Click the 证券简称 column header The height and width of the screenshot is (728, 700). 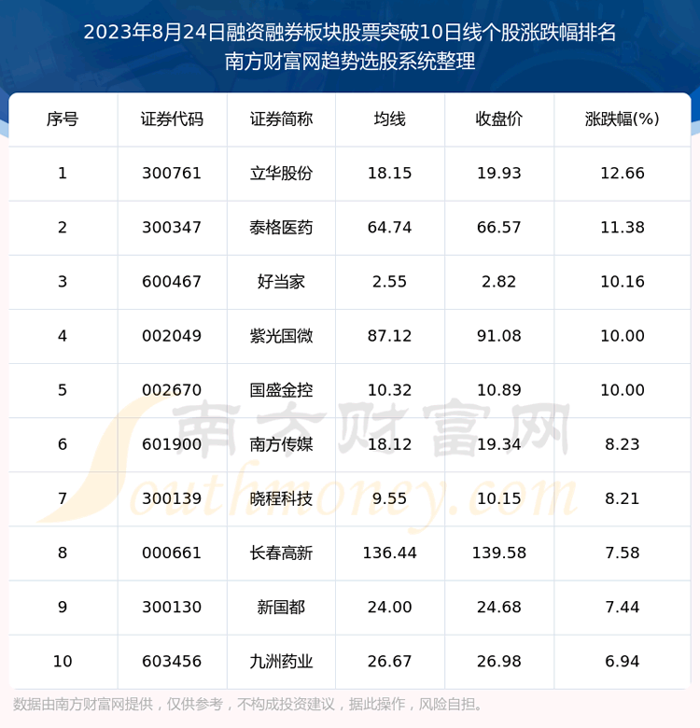tap(281, 119)
